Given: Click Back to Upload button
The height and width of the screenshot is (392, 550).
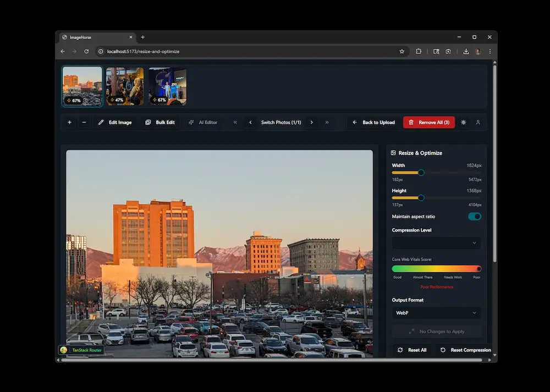Looking at the screenshot, I should [373, 123].
